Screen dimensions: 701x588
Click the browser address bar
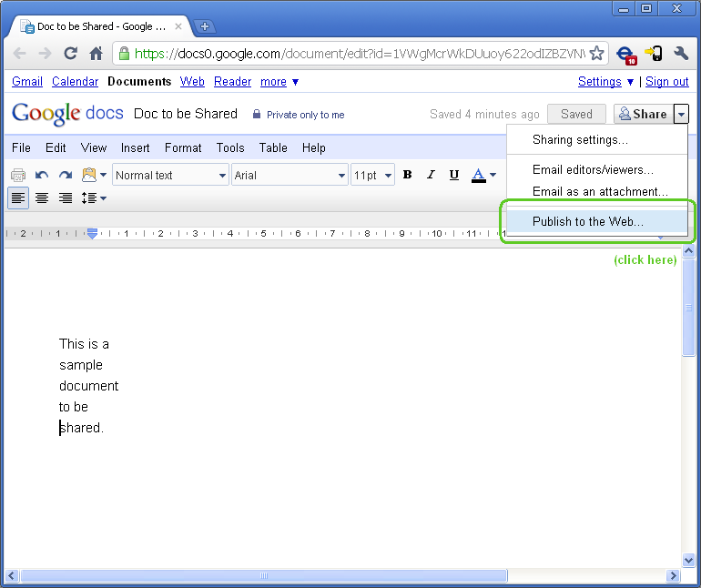pyautogui.click(x=355, y=54)
